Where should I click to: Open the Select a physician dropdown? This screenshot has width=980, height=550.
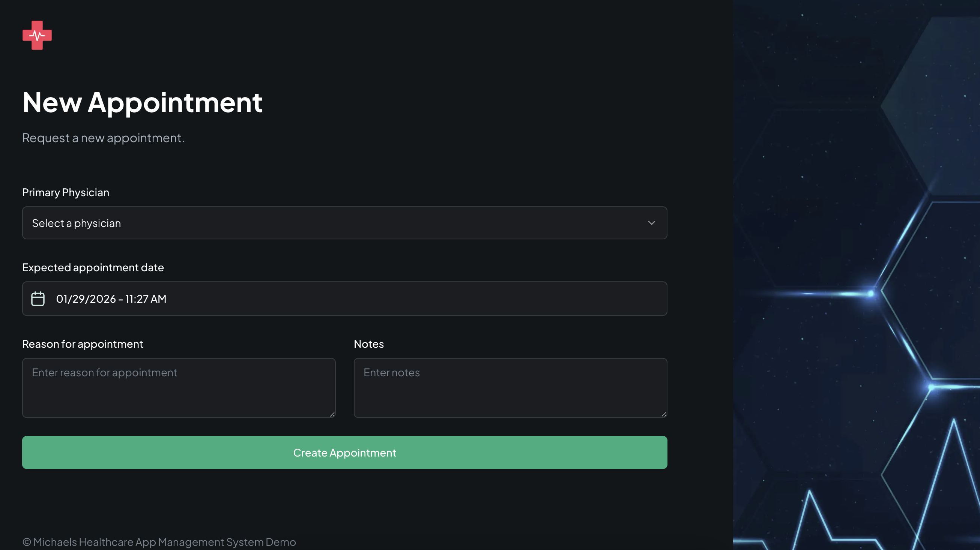click(x=344, y=223)
